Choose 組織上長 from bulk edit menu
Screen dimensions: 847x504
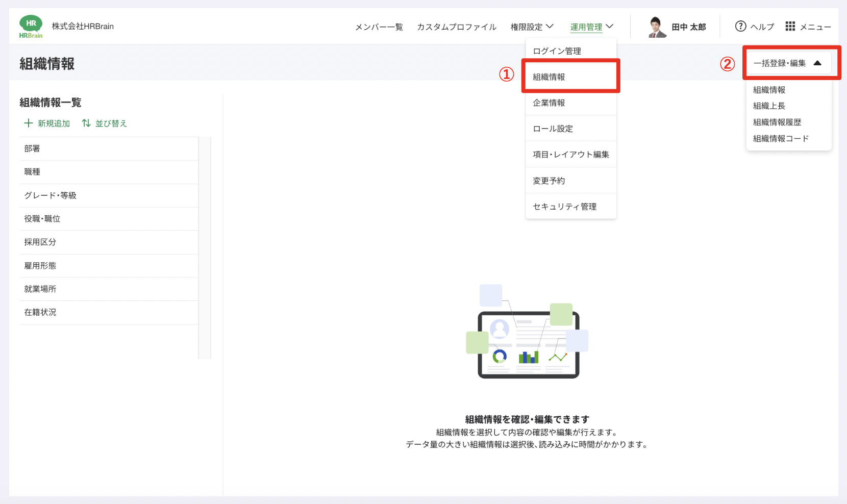769,106
